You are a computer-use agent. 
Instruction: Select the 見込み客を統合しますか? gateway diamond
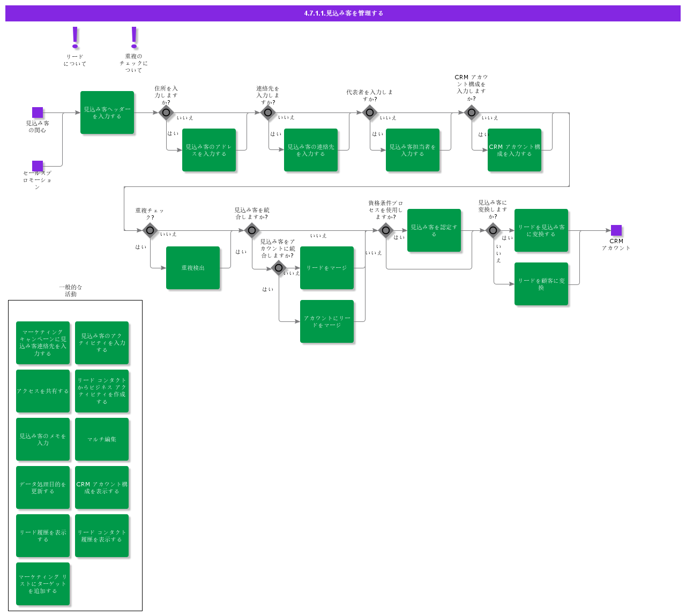pos(252,230)
